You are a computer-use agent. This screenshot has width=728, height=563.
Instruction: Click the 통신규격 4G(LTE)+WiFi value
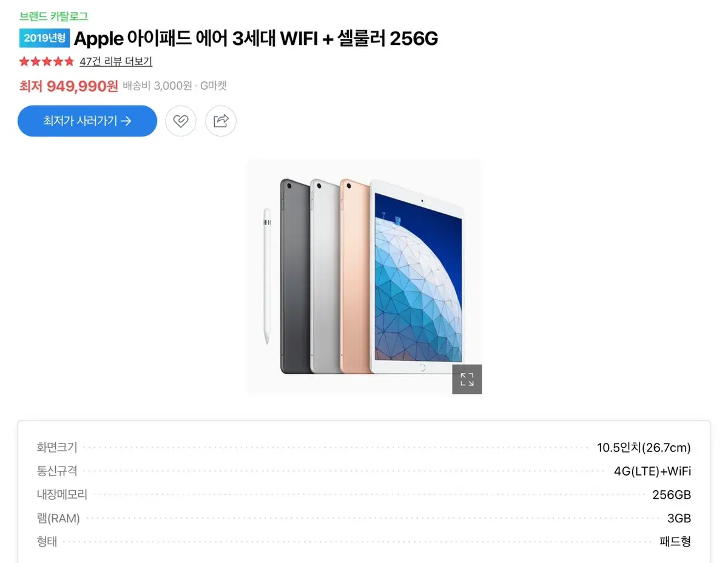(652, 471)
